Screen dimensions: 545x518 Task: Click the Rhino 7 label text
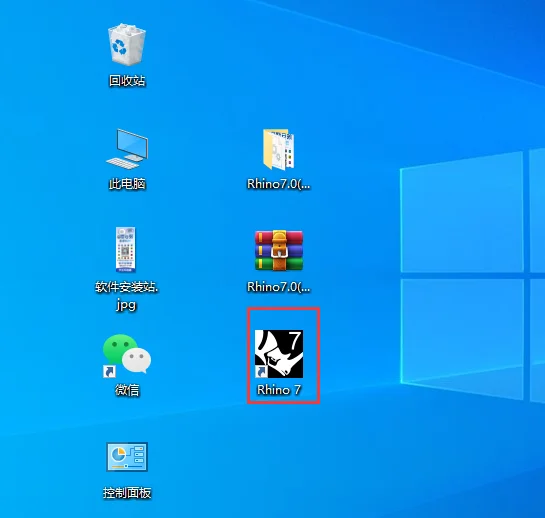pos(279,390)
